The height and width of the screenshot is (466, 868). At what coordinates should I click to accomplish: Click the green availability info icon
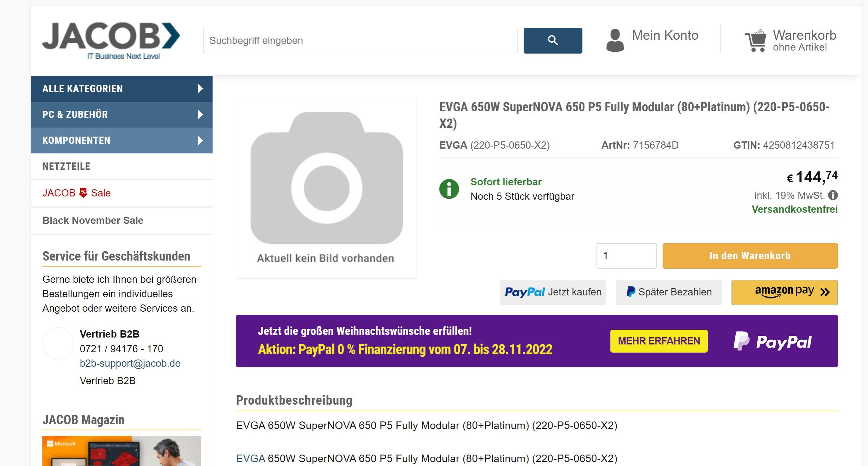[449, 189]
